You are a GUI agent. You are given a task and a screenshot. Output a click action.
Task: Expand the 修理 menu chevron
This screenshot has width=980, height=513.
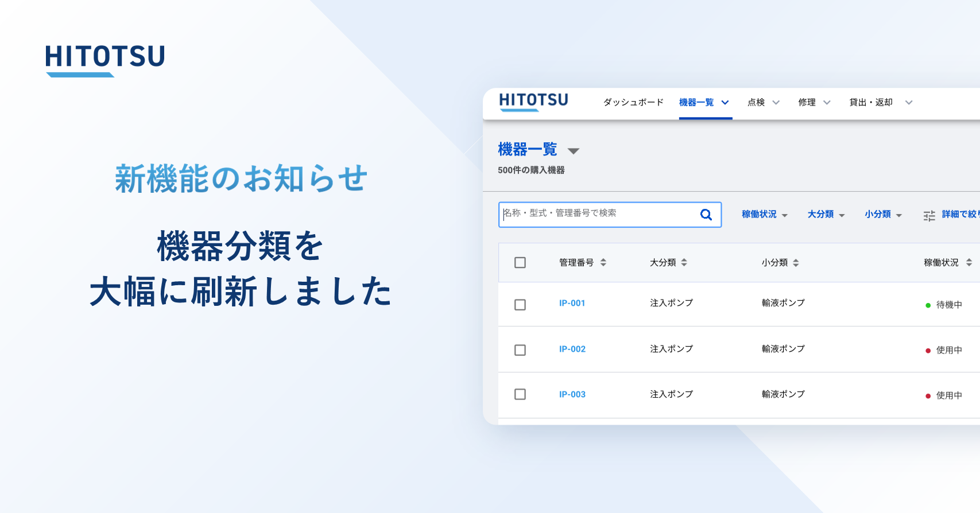[x=827, y=103]
